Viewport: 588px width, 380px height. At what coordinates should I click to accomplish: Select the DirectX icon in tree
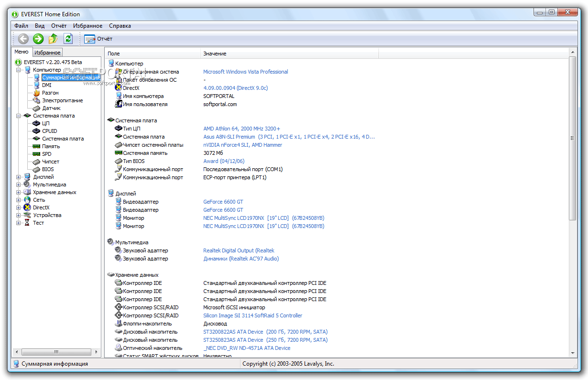point(27,207)
